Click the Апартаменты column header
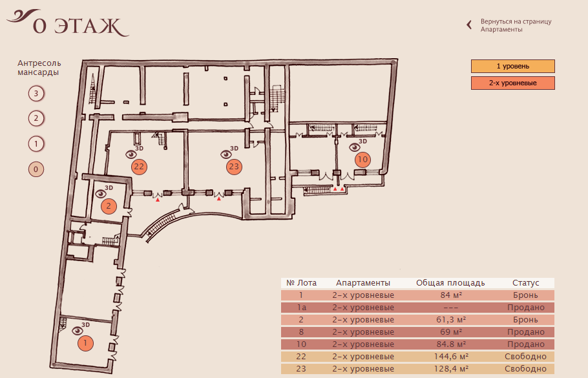The image size is (588, 378). (x=363, y=283)
